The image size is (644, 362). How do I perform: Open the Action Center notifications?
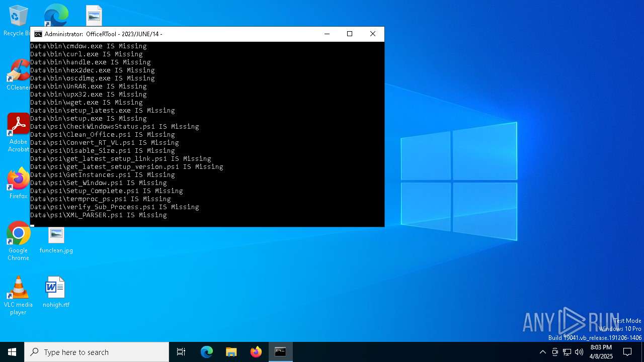(x=627, y=352)
